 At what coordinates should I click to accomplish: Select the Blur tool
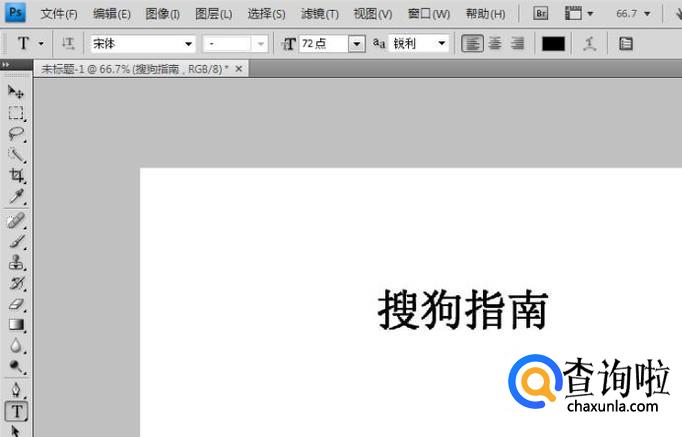point(16,346)
